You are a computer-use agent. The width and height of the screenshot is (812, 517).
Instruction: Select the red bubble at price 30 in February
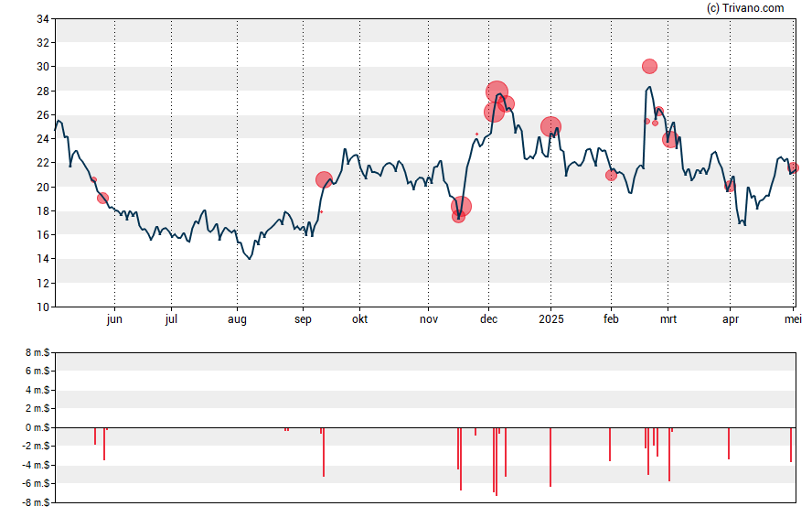649,66
